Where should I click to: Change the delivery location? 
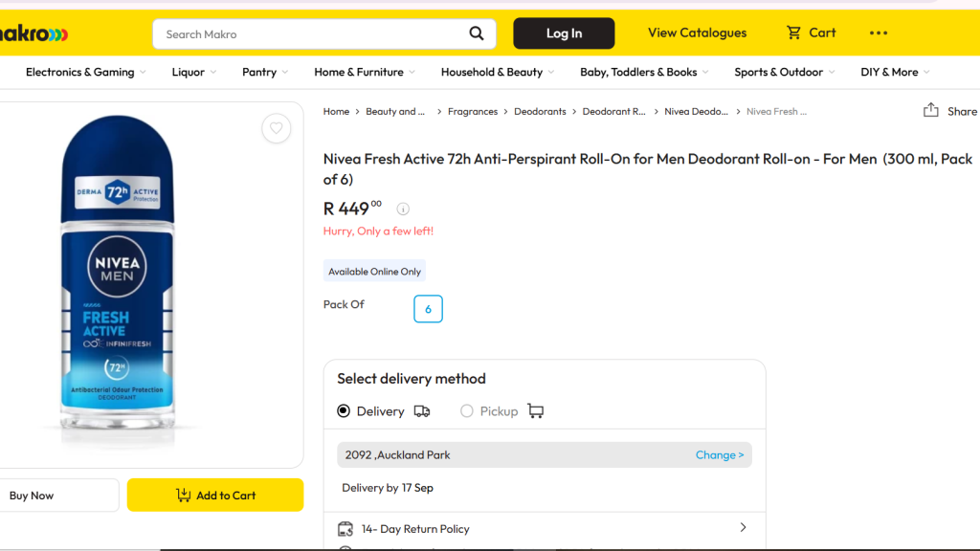(x=720, y=455)
